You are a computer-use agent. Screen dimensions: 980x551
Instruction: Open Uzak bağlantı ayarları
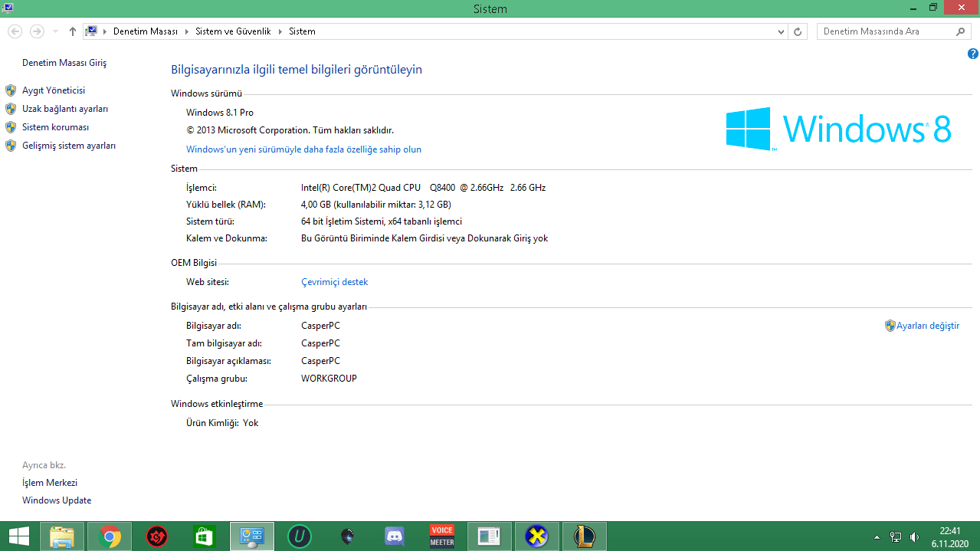point(65,109)
